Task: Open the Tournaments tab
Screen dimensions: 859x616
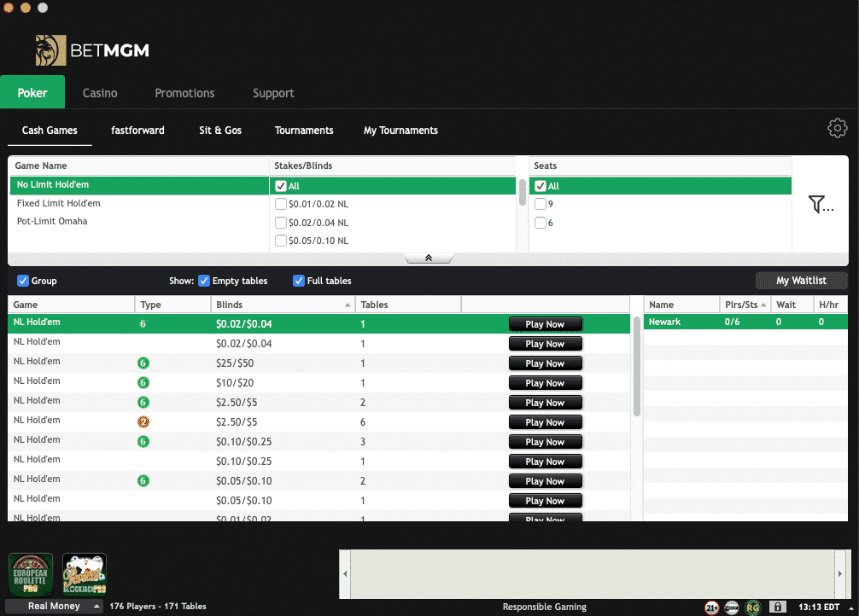Action: click(x=304, y=131)
